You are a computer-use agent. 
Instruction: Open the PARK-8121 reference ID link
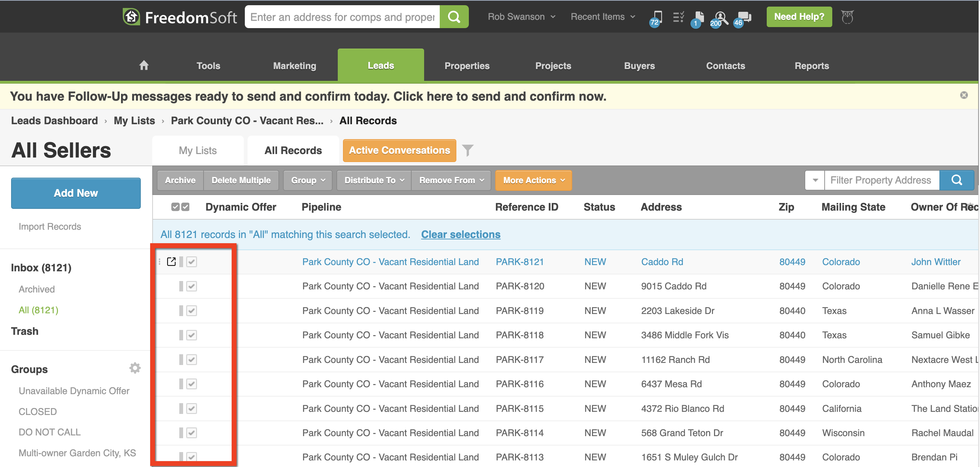pos(520,262)
